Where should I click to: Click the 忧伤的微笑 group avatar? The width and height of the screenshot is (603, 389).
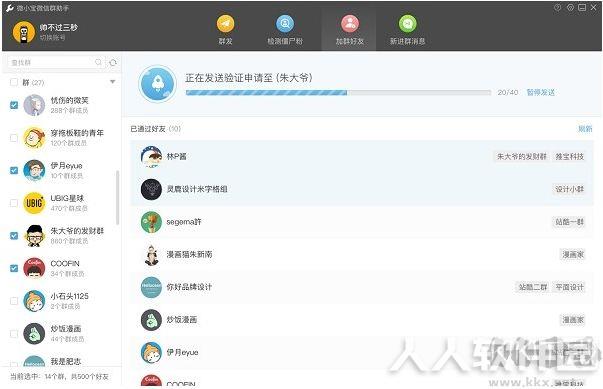34,105
